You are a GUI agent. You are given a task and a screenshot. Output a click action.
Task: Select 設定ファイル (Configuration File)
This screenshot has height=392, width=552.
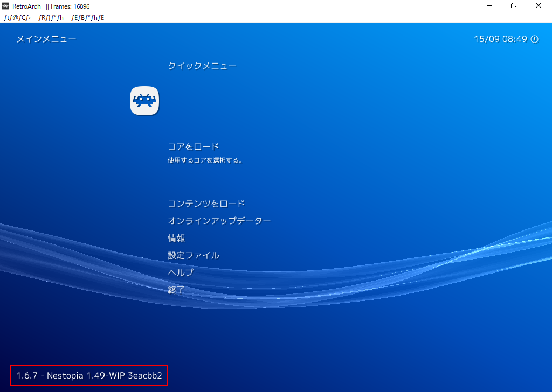(x=194, y=255)
